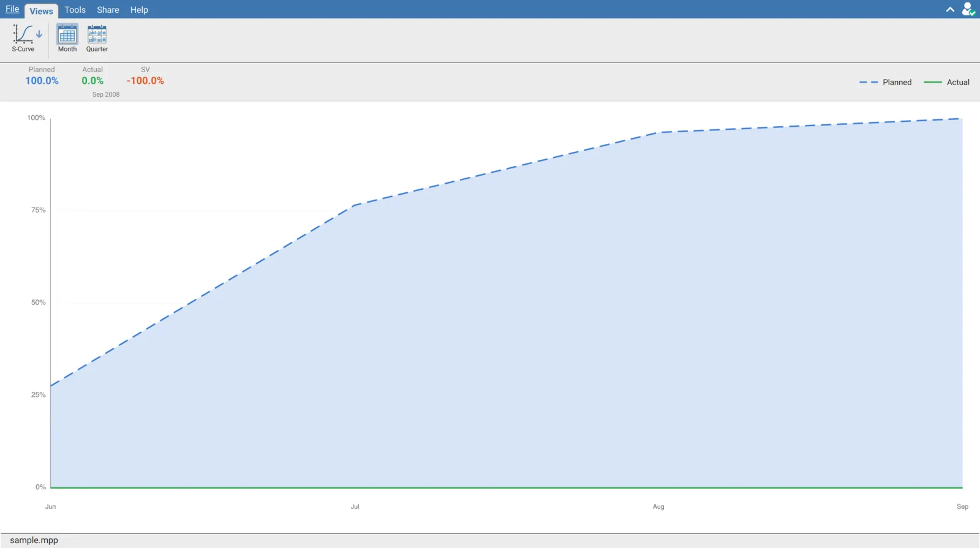This screenshot has width=980, height=548.
Task: Click the 75% y-axis label
Action: point(39,210)
